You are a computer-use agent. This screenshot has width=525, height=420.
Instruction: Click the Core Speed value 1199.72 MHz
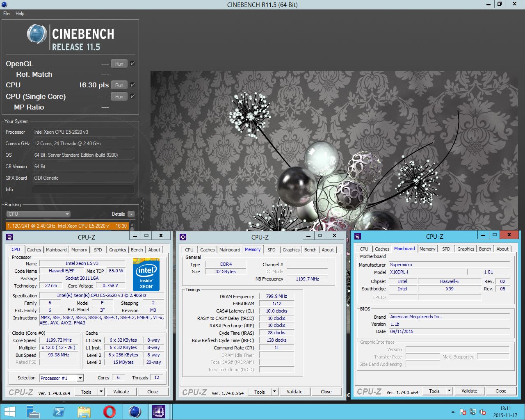(x=59, y=340)
